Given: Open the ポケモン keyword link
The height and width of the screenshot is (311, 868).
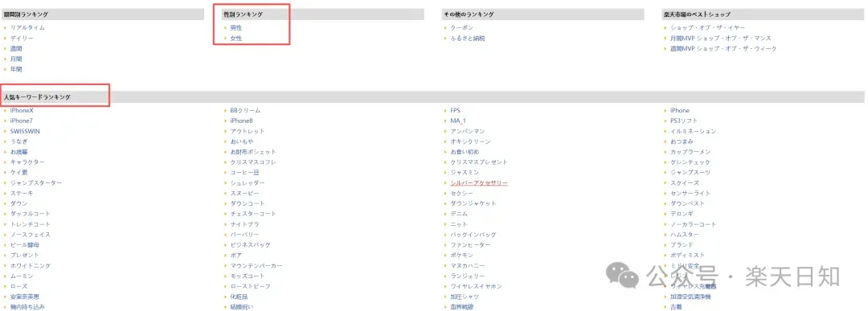Looking at the screenshot, I should [x=461, y=255].
